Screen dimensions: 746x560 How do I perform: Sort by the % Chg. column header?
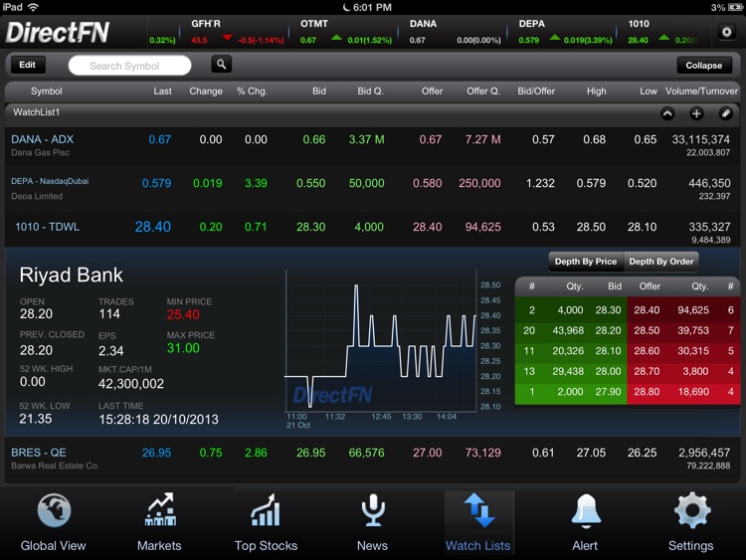tap(252, 92)
